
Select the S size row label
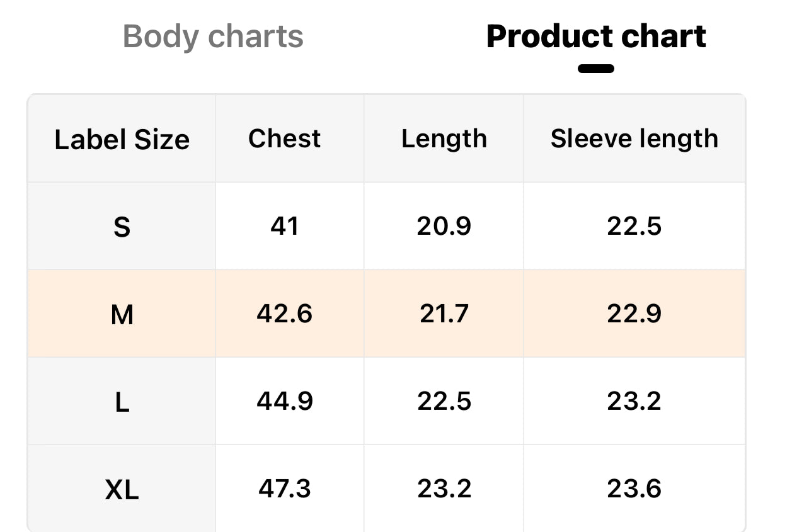(122, 227)
